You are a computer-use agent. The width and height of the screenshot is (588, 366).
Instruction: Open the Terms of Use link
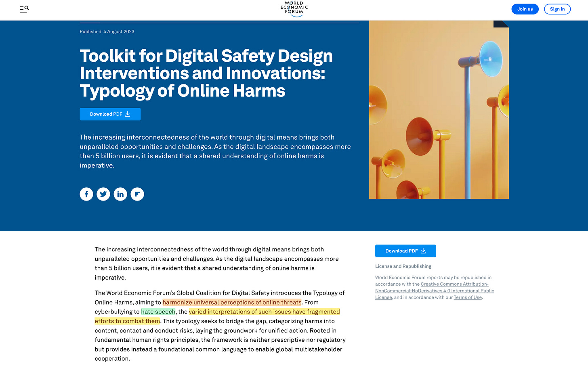468,297
